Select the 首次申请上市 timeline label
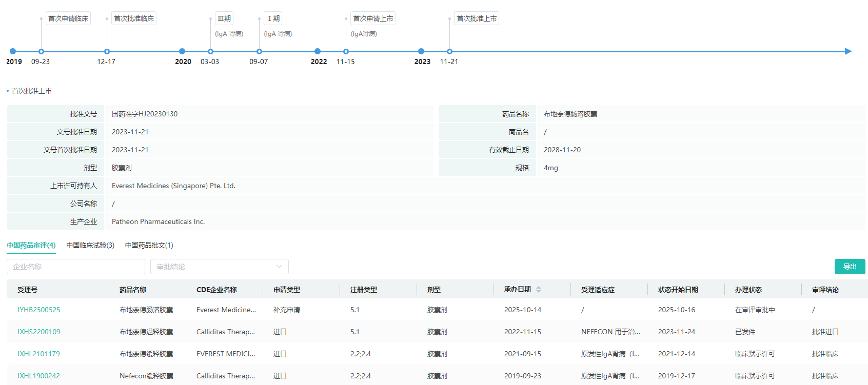Screen dimensions: 868x385 pyautogui.click(x=373, y=18)
